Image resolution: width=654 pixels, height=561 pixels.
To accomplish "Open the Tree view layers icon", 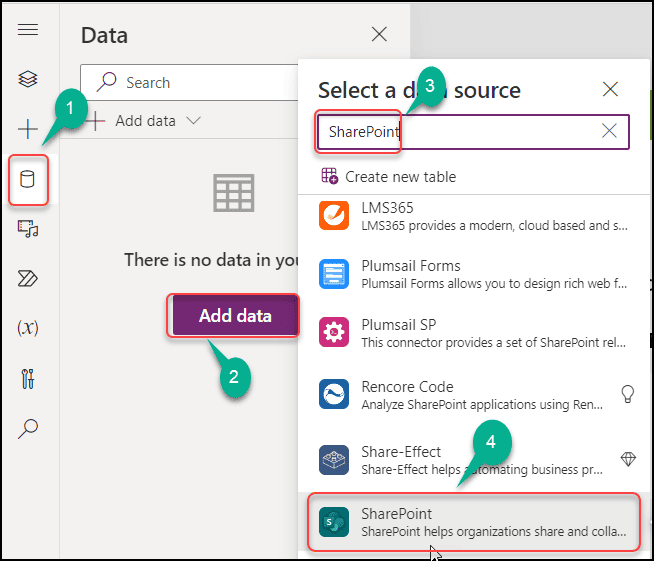I will 28,79.
